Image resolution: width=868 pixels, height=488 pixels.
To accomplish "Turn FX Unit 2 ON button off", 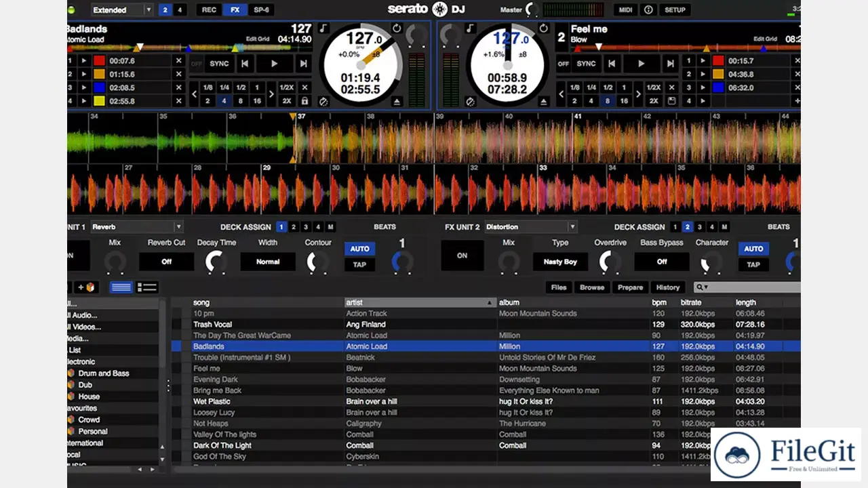I will pyautogui.click(x=462, y=256).
